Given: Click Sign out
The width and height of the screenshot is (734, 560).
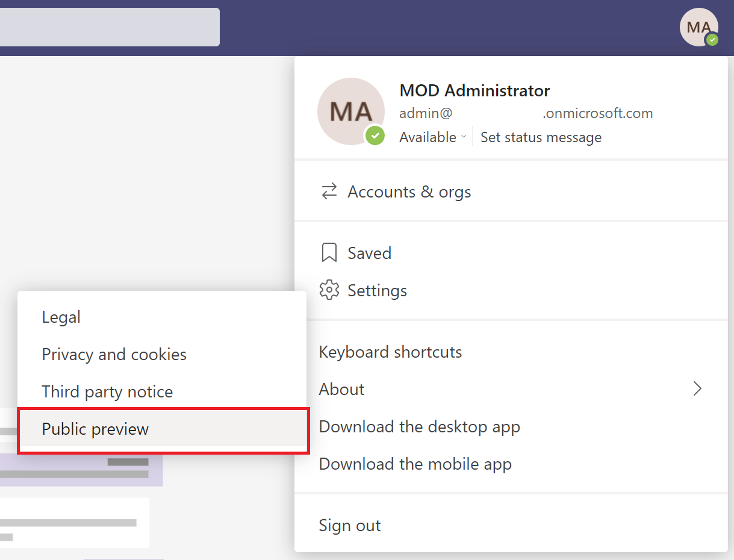Looking at the screenshot, I should point(511,525).
